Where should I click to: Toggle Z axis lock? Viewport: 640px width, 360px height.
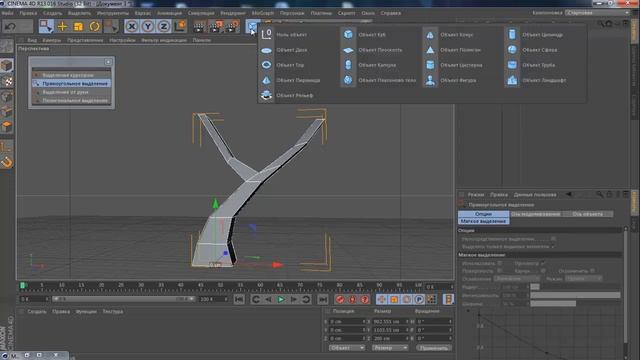(x=164, y=27)
